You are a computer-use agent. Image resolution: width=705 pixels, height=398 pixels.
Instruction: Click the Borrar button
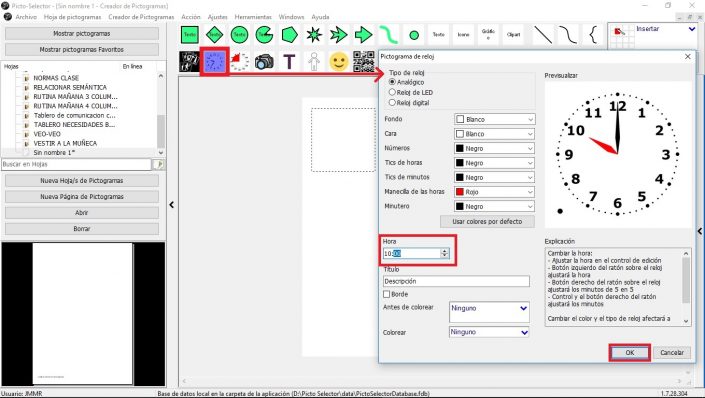82,228
